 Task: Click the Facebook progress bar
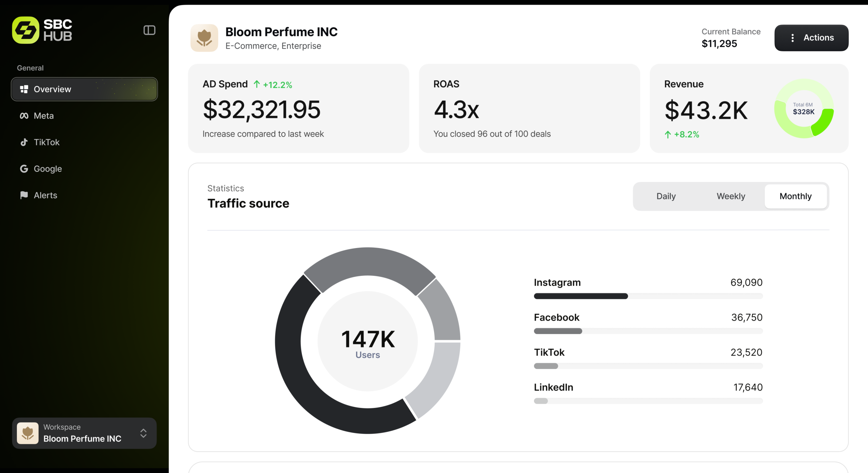click(x=648, y=331)
